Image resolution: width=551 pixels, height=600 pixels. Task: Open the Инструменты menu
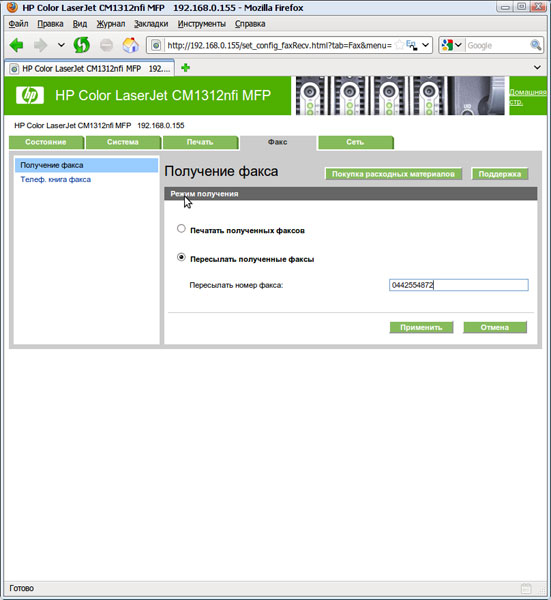click(x=202, y=24)
